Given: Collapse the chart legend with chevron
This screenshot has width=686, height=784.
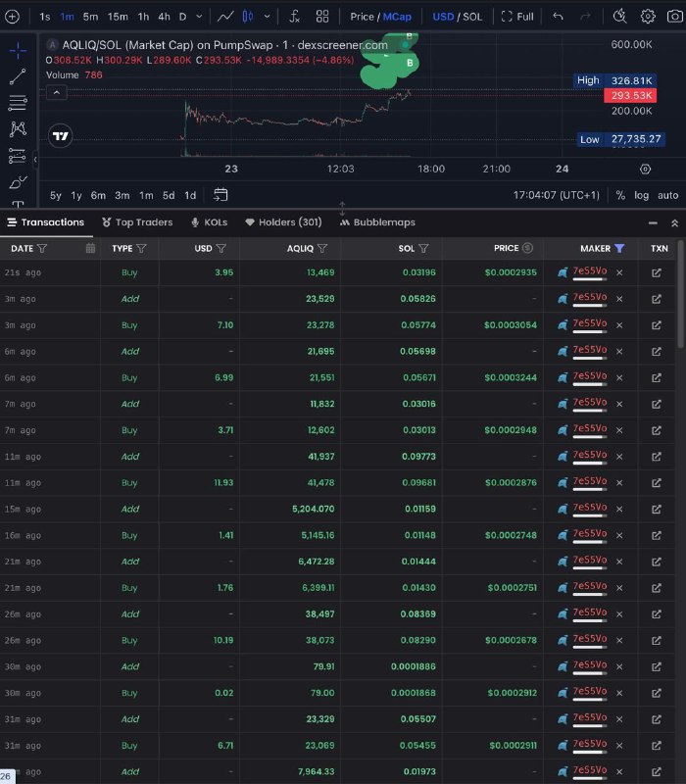Looking at the screenshot, I should click(57, 92).
